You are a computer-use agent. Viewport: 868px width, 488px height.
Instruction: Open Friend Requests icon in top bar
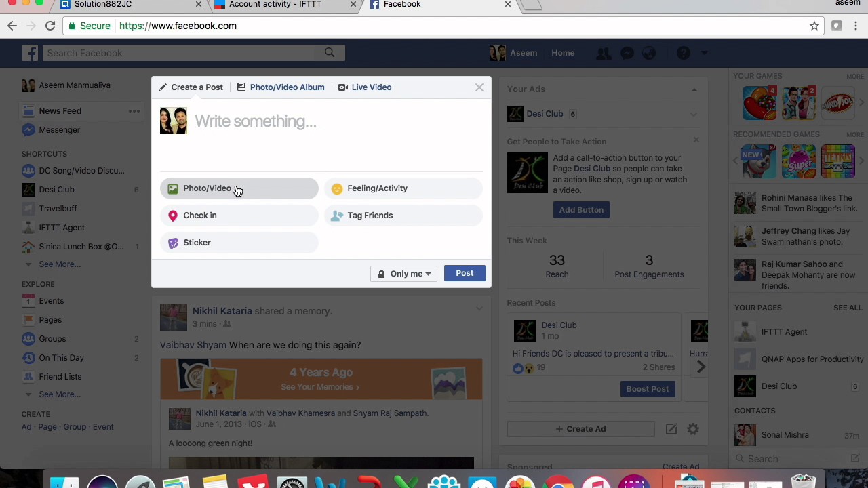point(604,53)
